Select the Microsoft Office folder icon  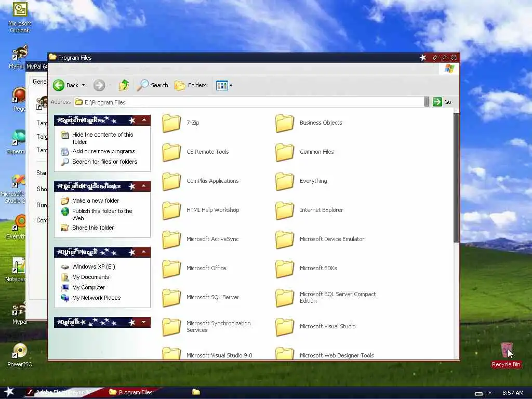coord(171,269)
